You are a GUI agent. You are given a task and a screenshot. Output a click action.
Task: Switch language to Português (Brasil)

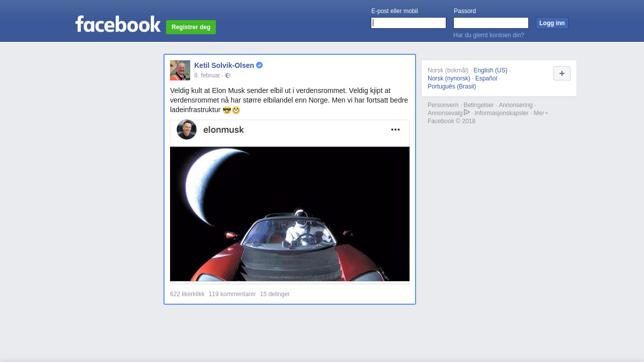(x=452, y=86)
